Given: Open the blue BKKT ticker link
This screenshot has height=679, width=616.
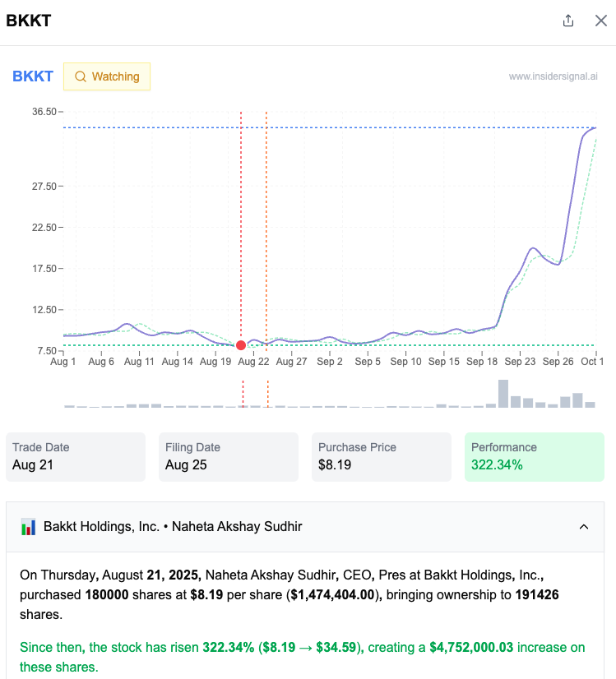Looking at the screenshot, I should [x=33, y=76].
